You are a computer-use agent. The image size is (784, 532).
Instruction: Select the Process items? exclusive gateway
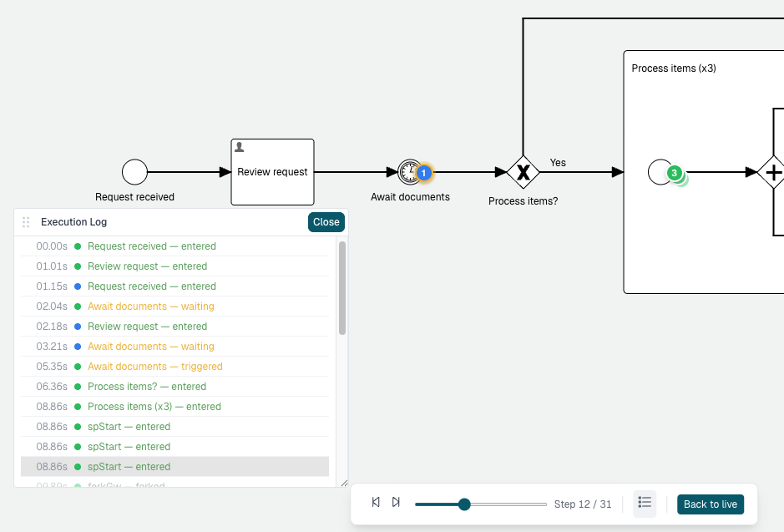[x=523, y=172]
